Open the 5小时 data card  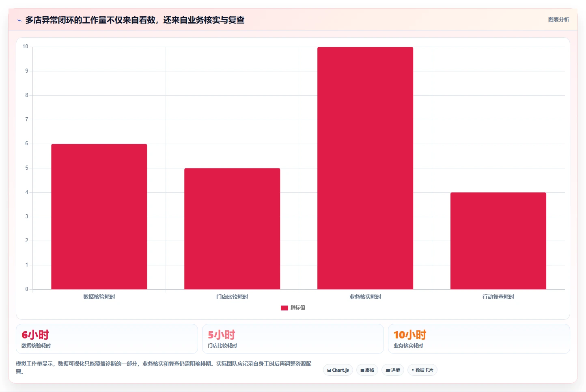point(293,339)
